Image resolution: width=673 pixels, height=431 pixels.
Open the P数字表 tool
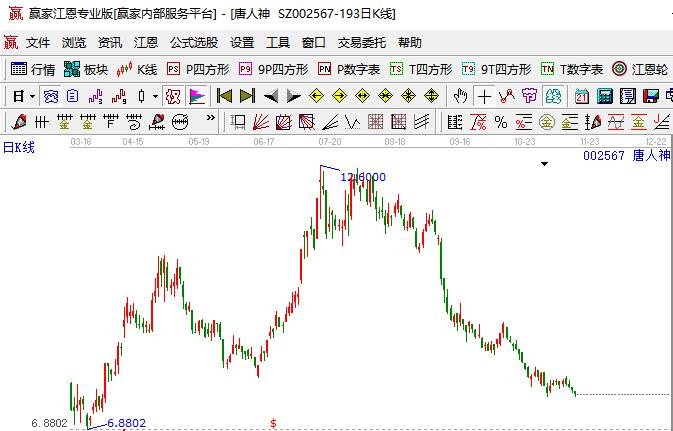coord(349,69)
